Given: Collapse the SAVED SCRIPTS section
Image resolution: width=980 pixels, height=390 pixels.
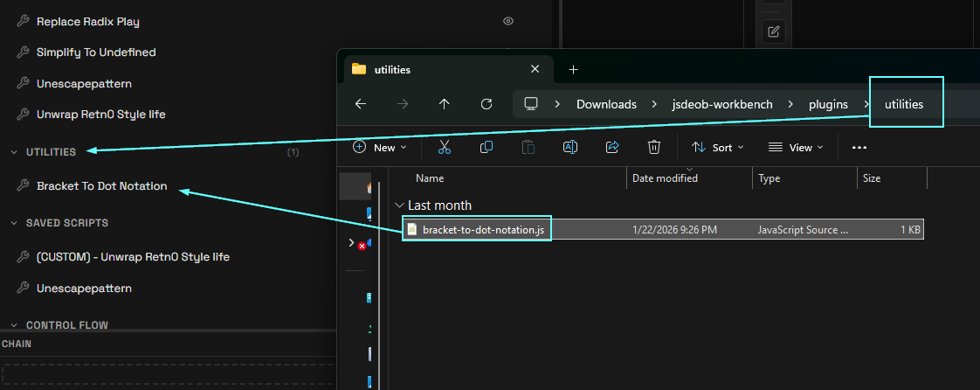Looking at the screenshot, I should coord(14,223).
